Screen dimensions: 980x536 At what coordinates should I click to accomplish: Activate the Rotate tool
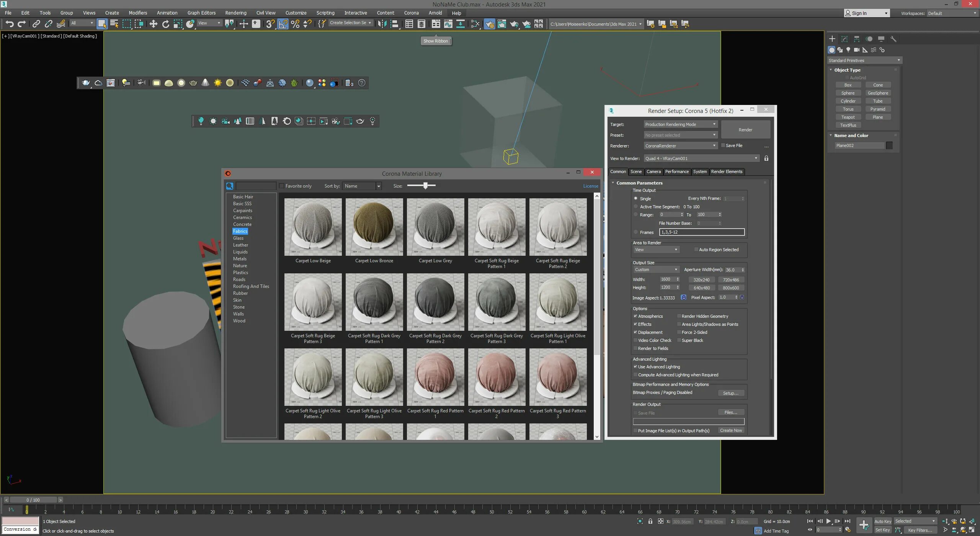coord(165,24)
